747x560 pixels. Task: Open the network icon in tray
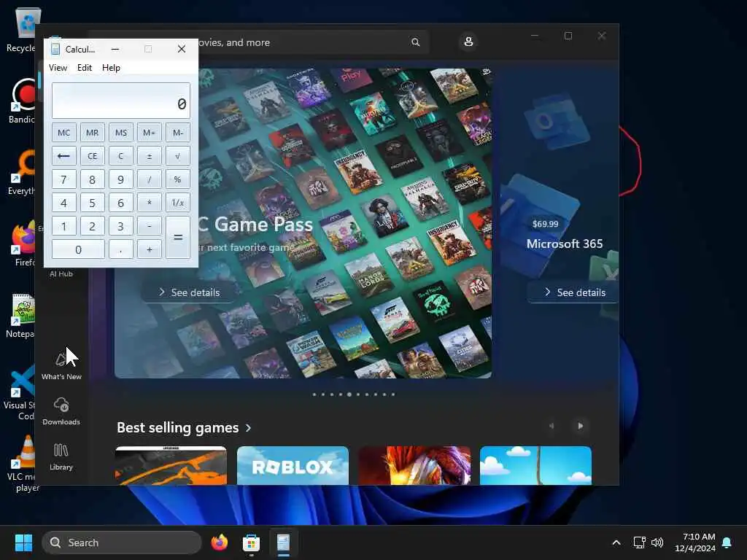(639, 542)
